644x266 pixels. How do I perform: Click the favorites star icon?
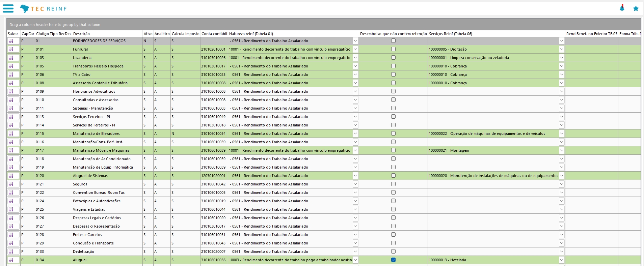point(636,8)
